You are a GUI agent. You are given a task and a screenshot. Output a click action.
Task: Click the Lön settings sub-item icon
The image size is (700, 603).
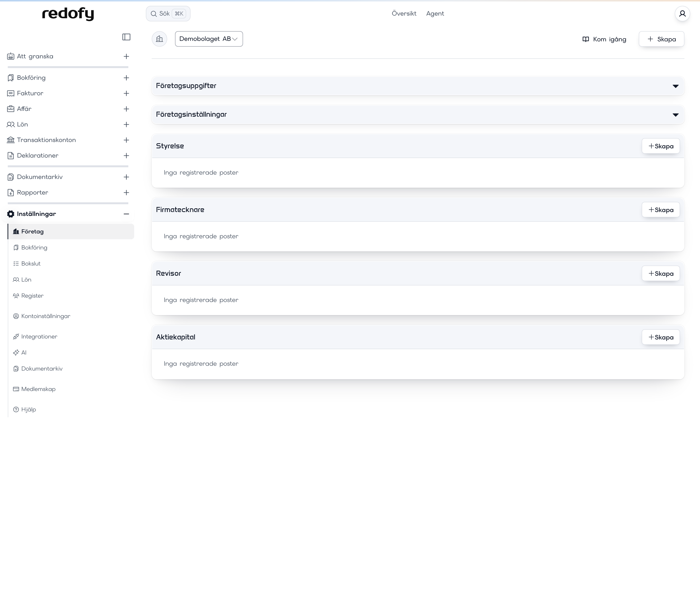click(x=16, y=280)
